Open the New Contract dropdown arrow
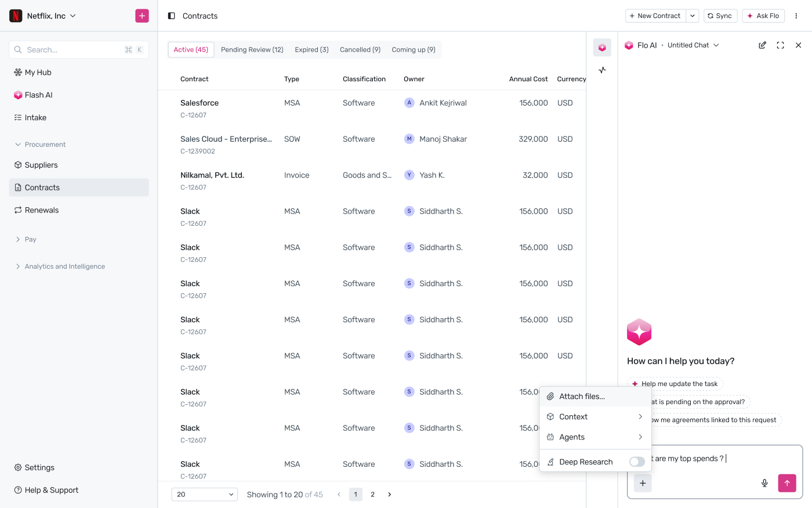This screenshot has width=812, height=508. coord(693,16)
